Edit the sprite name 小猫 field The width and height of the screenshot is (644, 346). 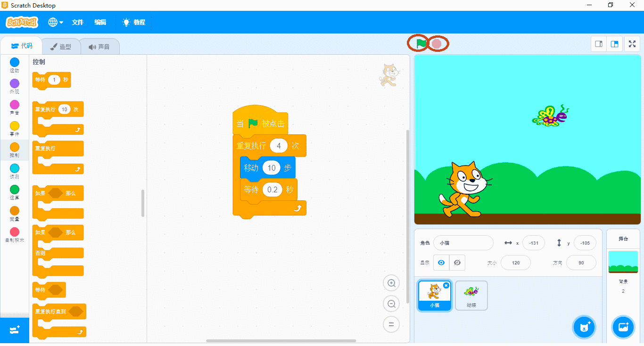(463, 243)
